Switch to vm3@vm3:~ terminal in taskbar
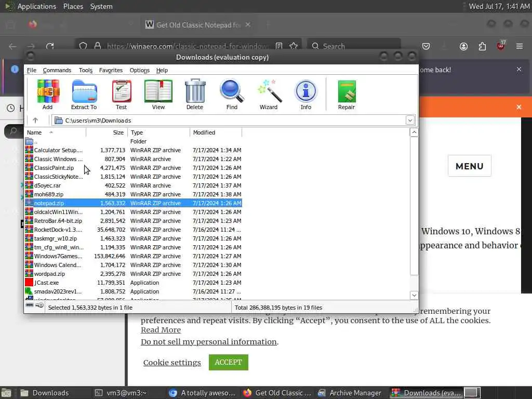 121,393
